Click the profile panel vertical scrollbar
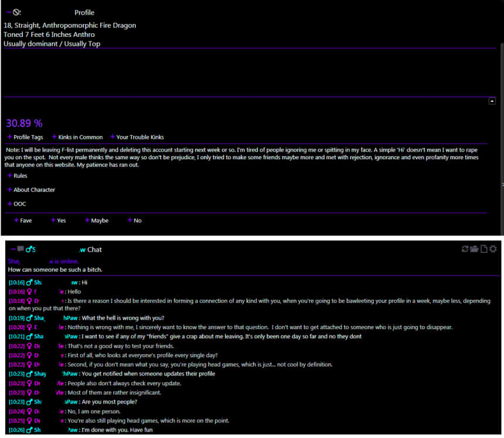The height and width of the screenshot is (438, 504). (x=502, y=138)
